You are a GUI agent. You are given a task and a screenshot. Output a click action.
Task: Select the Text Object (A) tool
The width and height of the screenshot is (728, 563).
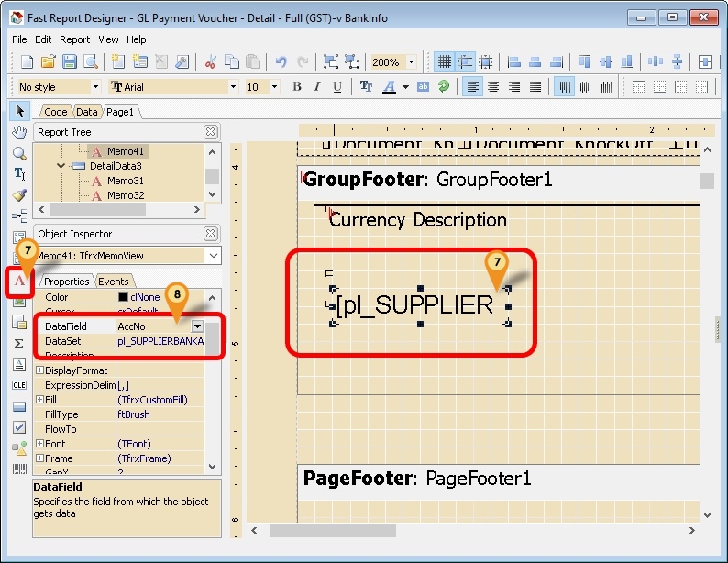tap(19, 281)
